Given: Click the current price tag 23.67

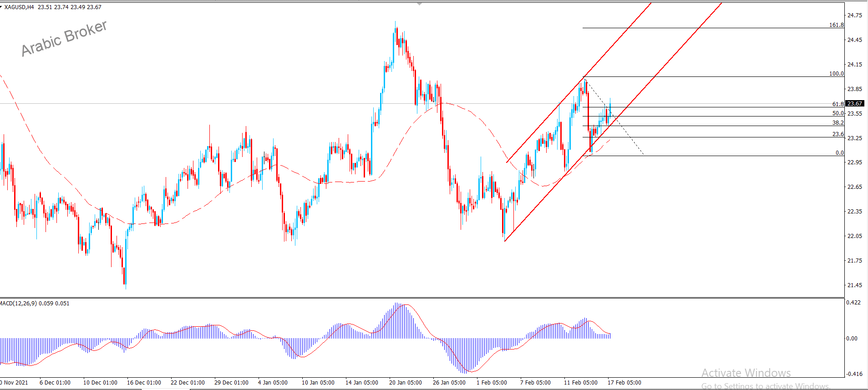Looking at the screenshot, I should click(x=854, y=104).
